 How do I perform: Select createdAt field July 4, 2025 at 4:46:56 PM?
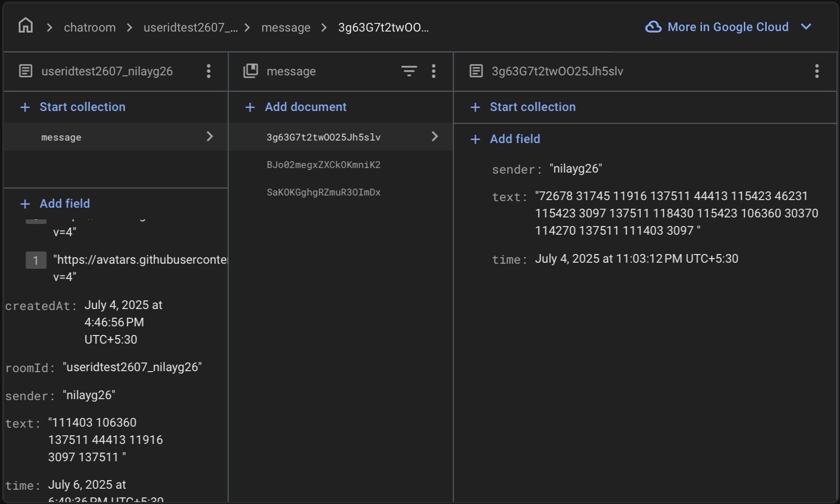click(x=84, y=322)
